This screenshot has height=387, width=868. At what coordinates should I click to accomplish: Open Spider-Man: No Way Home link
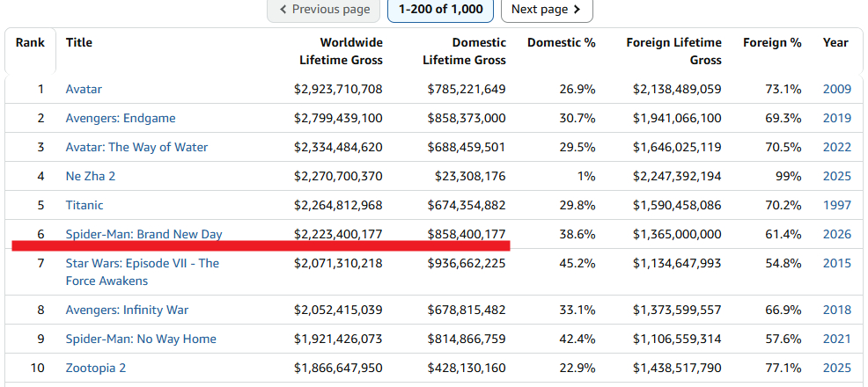point(141,339)
